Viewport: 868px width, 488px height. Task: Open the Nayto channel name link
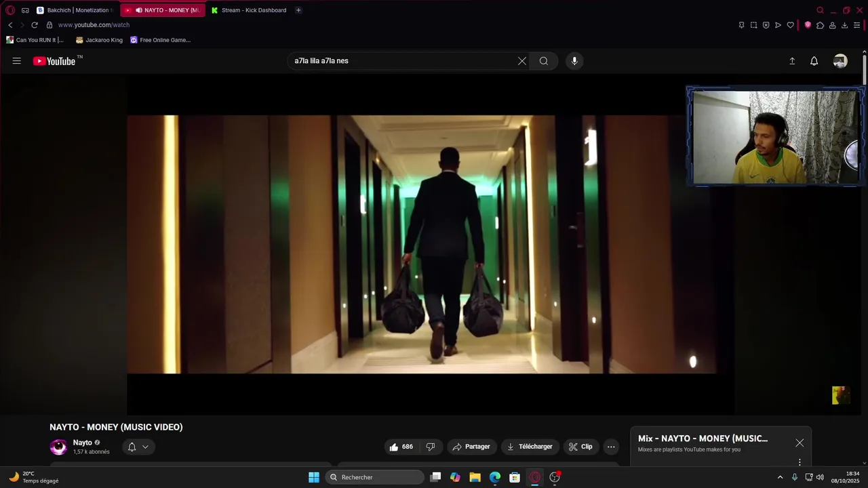(82, 443)
